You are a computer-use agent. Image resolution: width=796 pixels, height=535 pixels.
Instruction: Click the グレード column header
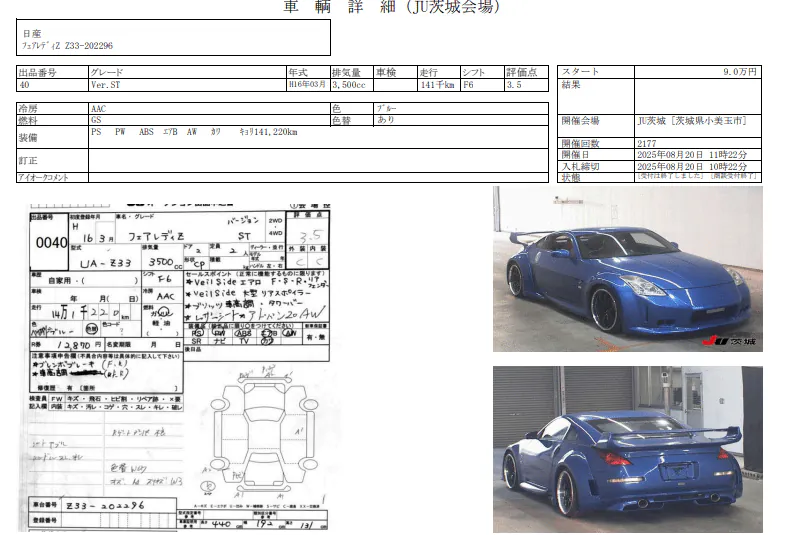[x=107, y=72]
